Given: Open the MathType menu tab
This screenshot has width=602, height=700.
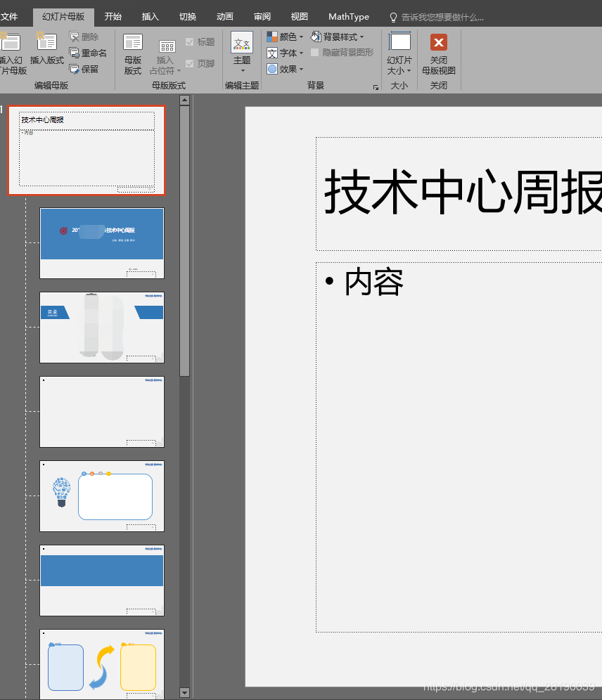Looking at the screenshot, I should click(x=348, y=16).
